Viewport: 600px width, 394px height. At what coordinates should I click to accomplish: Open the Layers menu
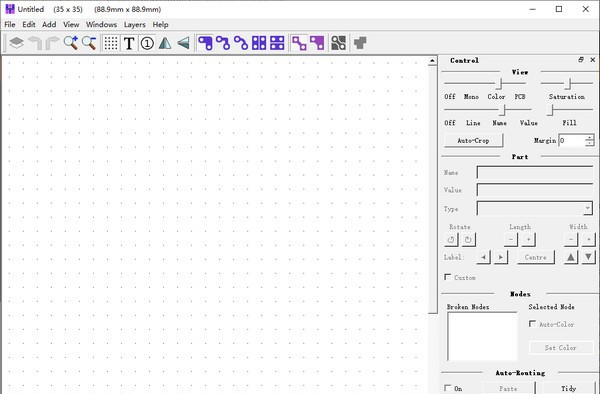click(x=135, y=24)
